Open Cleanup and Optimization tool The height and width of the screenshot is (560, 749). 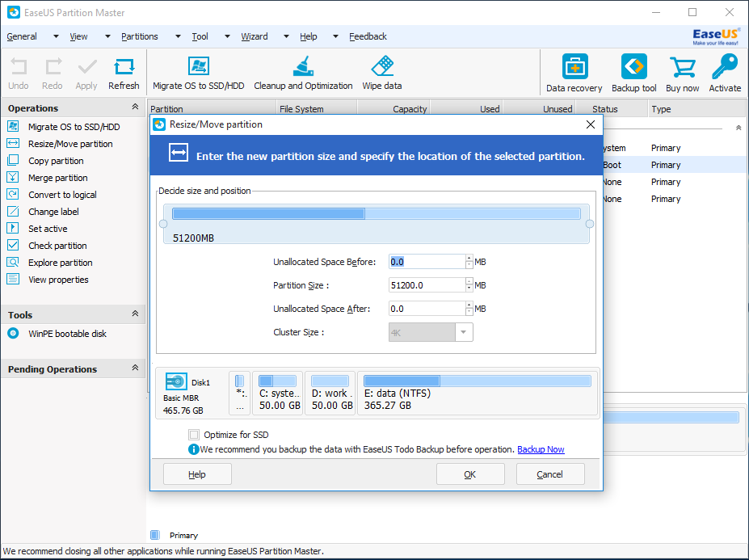303,73
